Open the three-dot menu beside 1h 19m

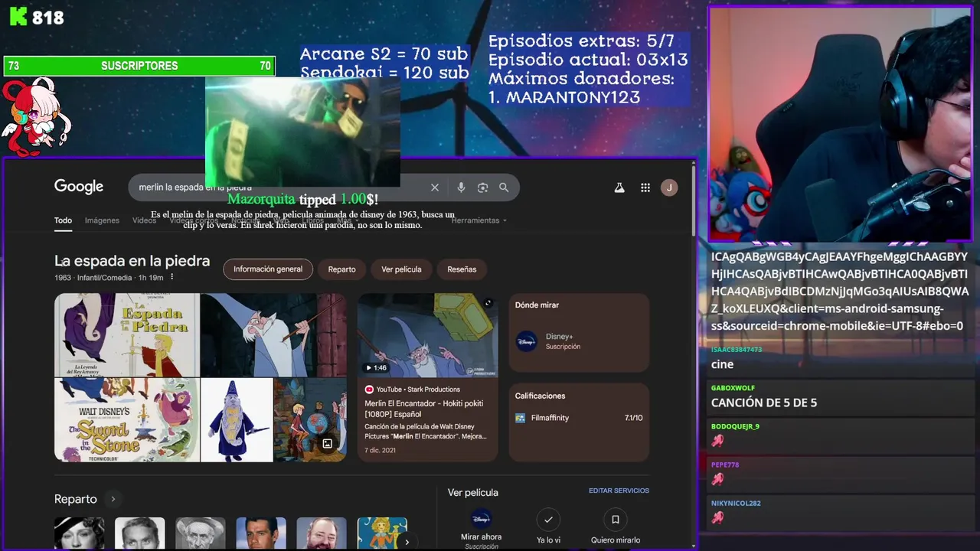171,277
